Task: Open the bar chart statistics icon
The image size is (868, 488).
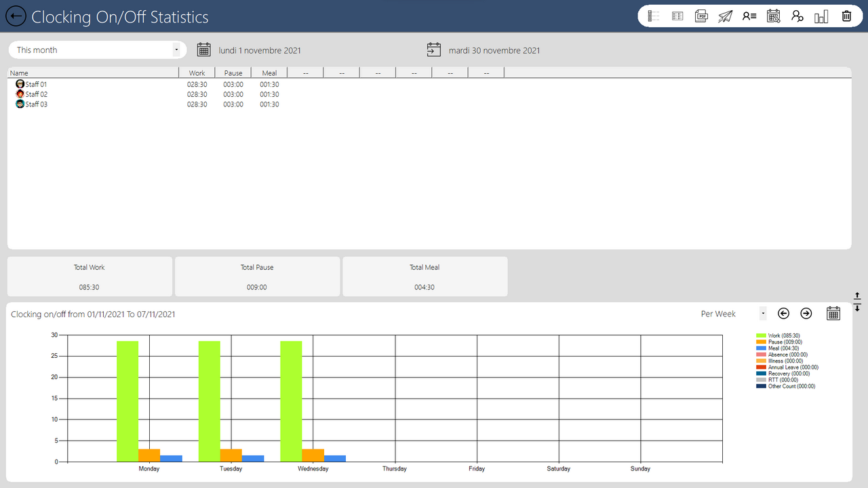Action: [x=821, y=16]
